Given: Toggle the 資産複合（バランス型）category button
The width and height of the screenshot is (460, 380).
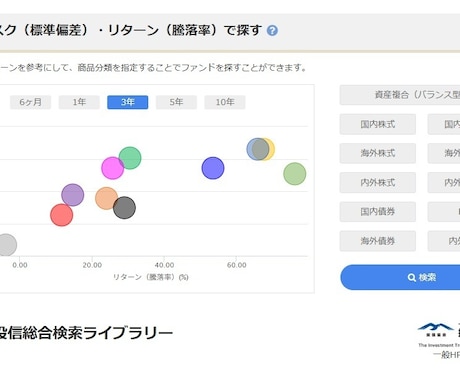Looking at the screenshot, I should click(x=400, y=95).
